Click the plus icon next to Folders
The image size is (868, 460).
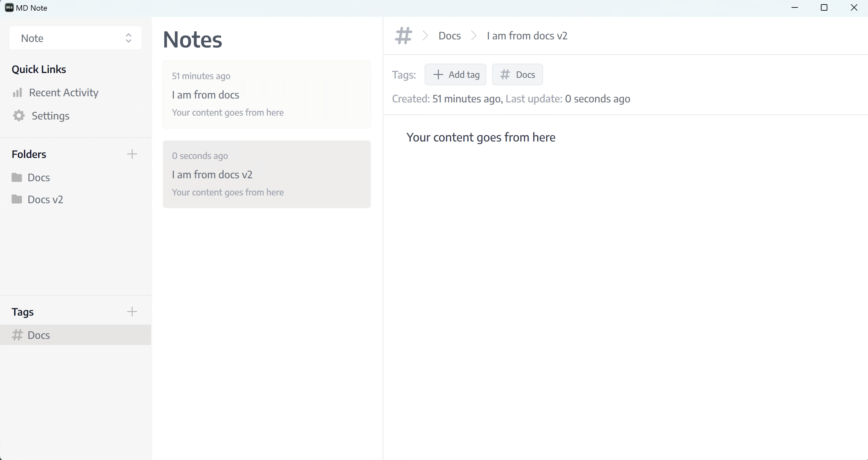[x=132, y=154]
